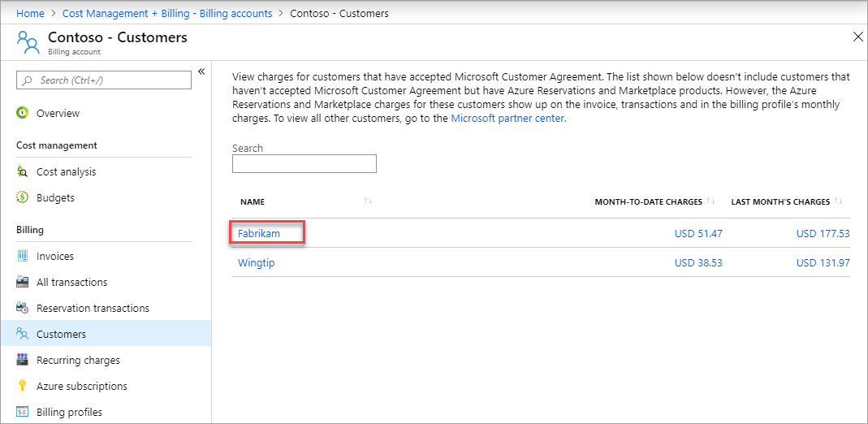The image size is (868, 424).
Task: Click the Overview icon in sidebar
Action: [x=23, y=114]
